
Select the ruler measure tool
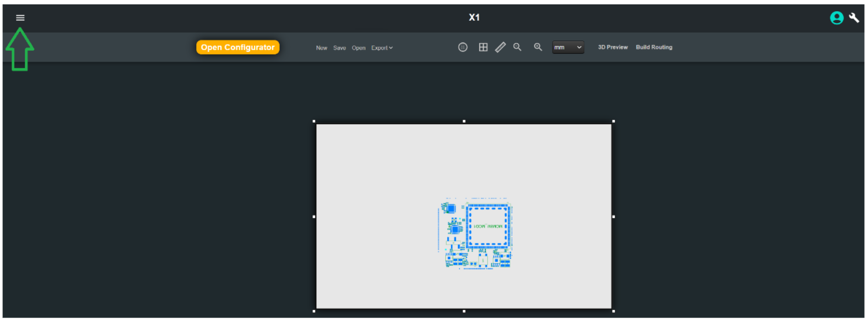tap(500, 47)
